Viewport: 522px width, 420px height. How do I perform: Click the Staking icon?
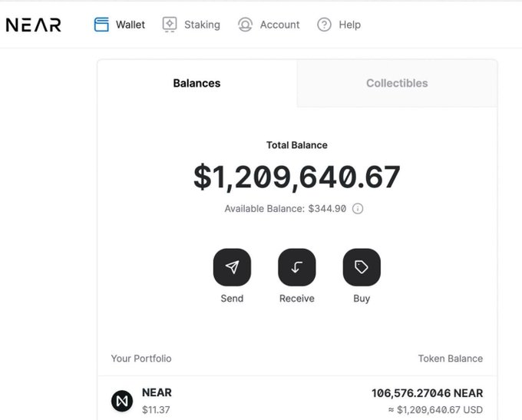point(170,25)
